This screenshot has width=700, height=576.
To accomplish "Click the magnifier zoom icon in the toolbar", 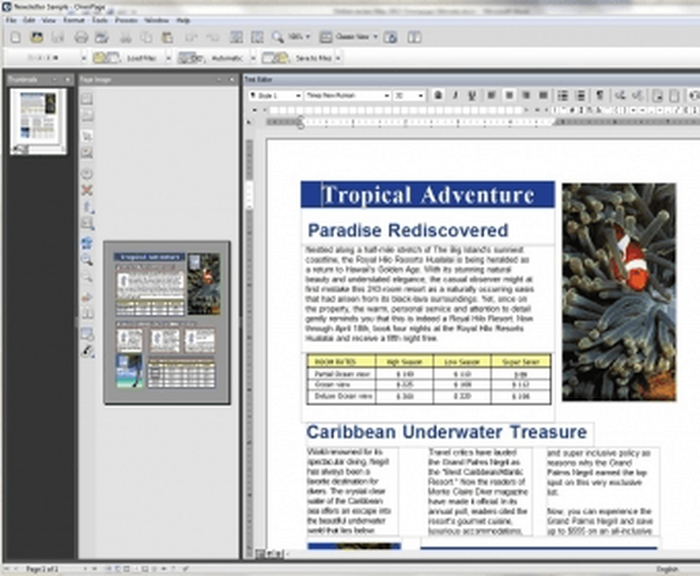I will [278, 37].
